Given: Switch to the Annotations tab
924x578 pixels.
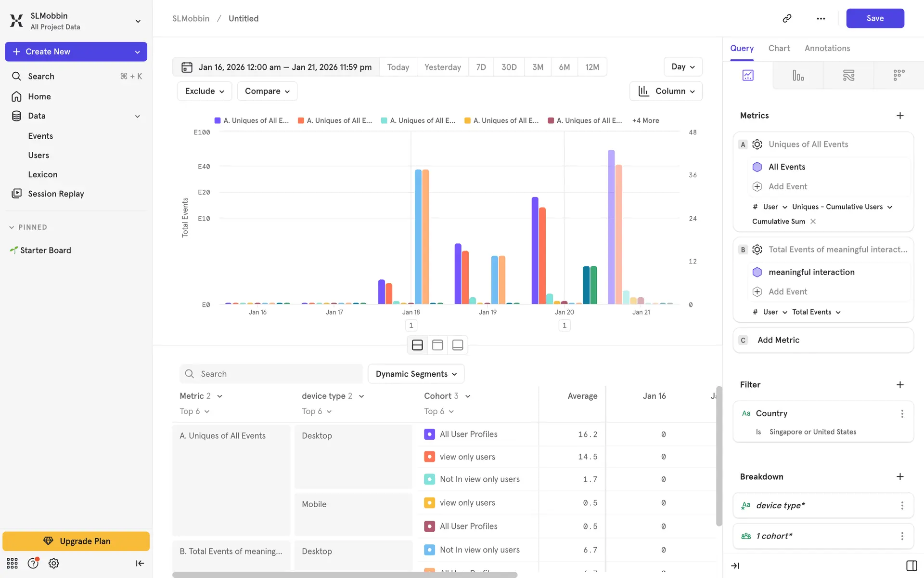Looking at the screenshot, I should (x=827, y=48).
